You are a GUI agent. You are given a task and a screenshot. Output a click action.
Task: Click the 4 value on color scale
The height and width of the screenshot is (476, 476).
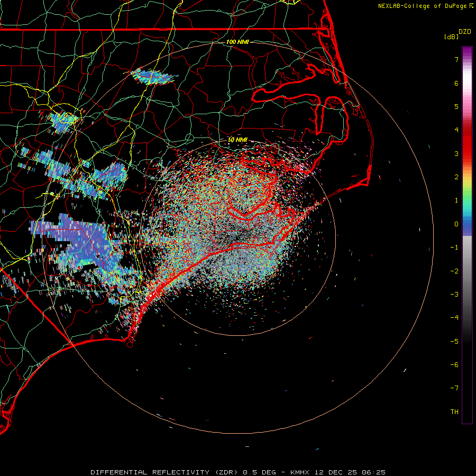[x=456, y=130]
